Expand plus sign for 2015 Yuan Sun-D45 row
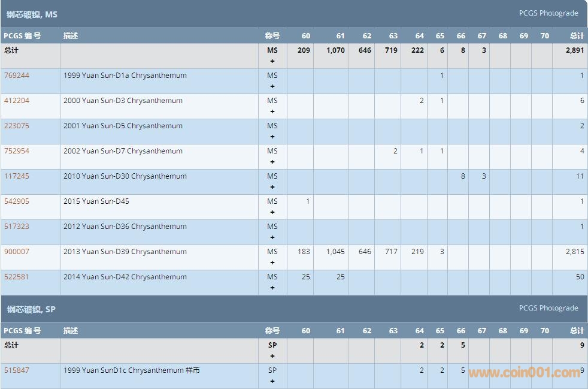The image size is (588, 389). [x=272, y=212]
